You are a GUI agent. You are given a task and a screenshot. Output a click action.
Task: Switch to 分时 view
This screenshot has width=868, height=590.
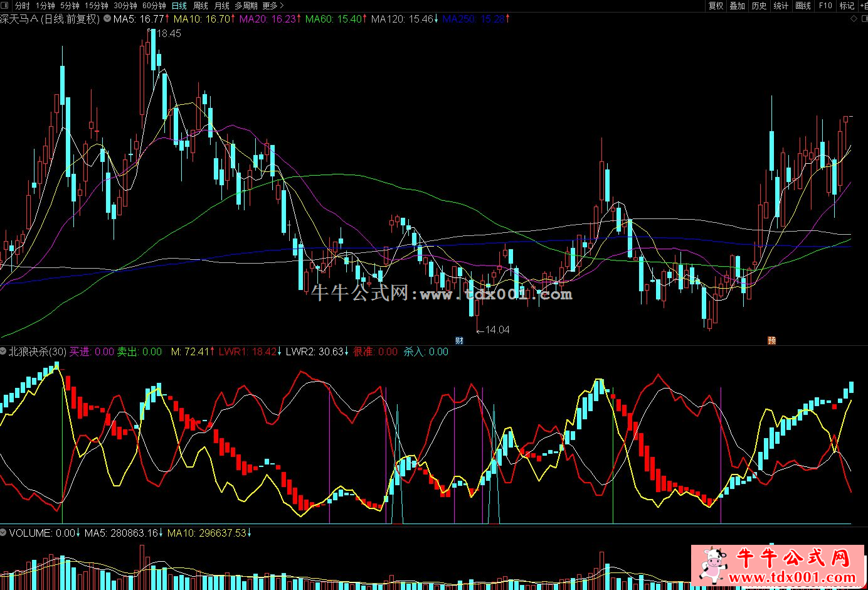22,6
